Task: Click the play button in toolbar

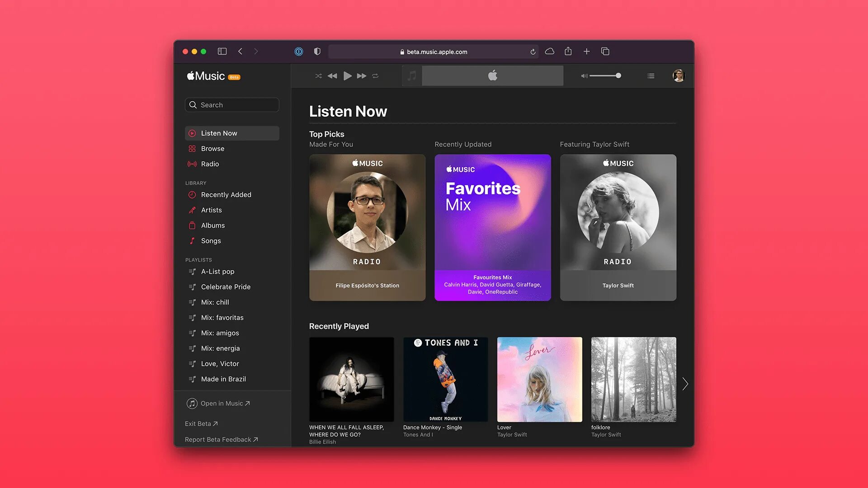Action: click(x=347, y=75)
